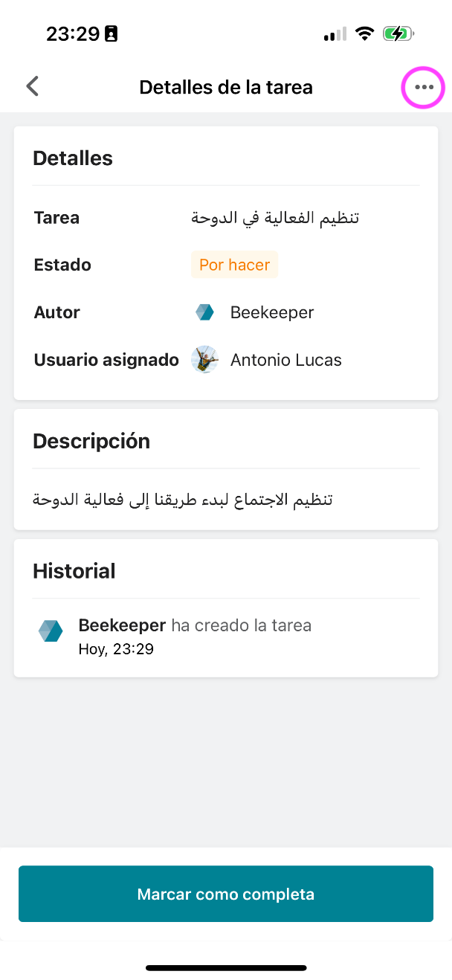Open the three-dot more options menu
Image resolution: width=452 pixels, height=980 pixels.
click(x=424, y=87)
